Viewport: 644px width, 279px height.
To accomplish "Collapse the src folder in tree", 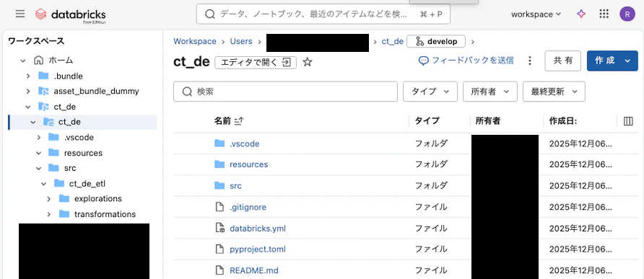I will pos(38,168).
